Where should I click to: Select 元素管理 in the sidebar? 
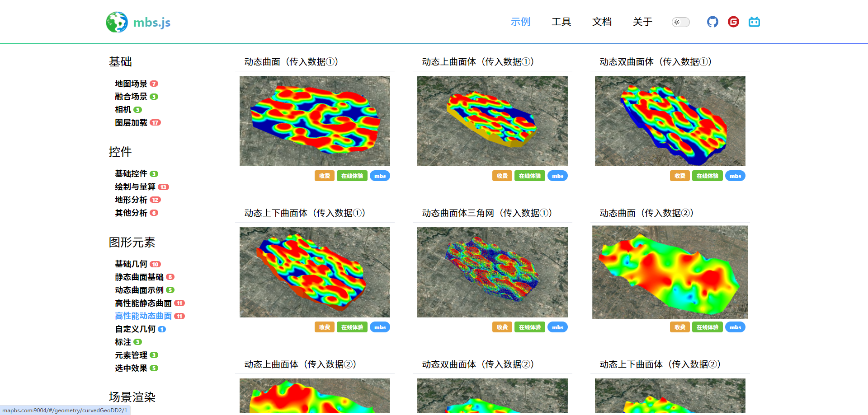(131, 355)
